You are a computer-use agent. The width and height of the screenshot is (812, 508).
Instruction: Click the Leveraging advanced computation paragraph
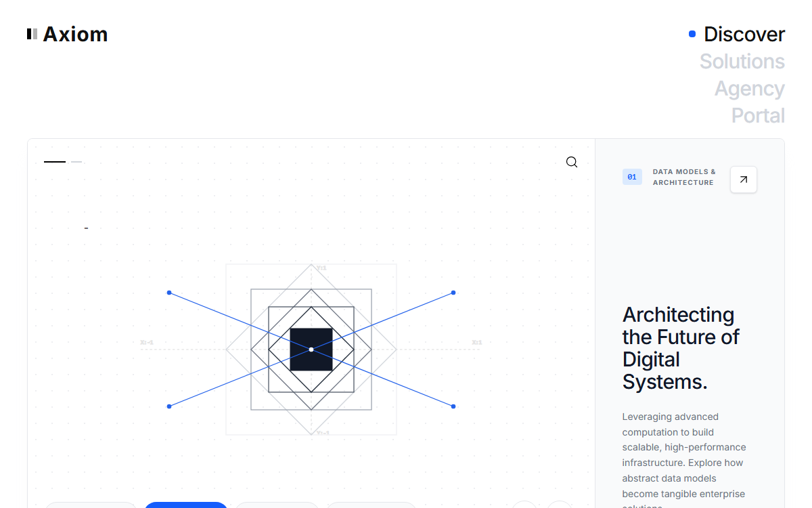pos(684,461)
